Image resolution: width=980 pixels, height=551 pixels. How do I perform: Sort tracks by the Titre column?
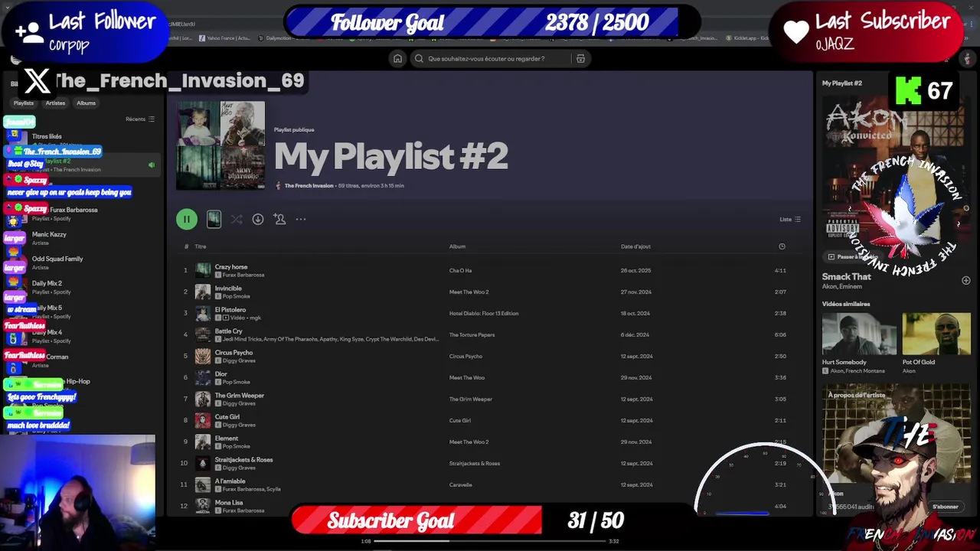coord(201,246)
